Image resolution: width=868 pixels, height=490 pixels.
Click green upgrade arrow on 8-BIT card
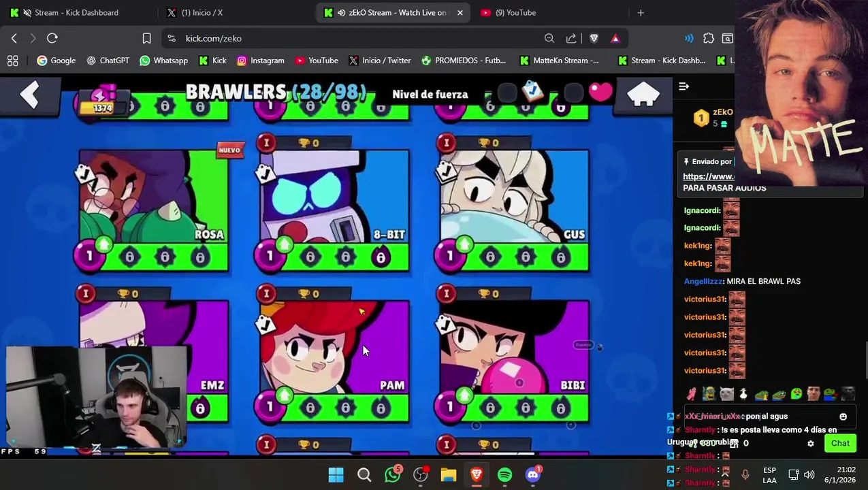click(x=284, y=245)
